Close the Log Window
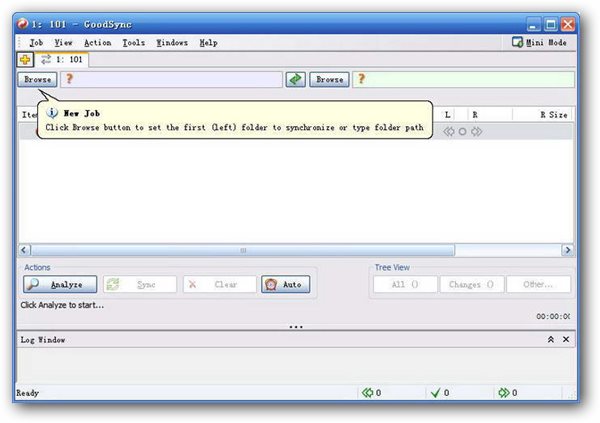Image resolution: width=600 pixels, height=423 pixels. click(x=566, y=340)
